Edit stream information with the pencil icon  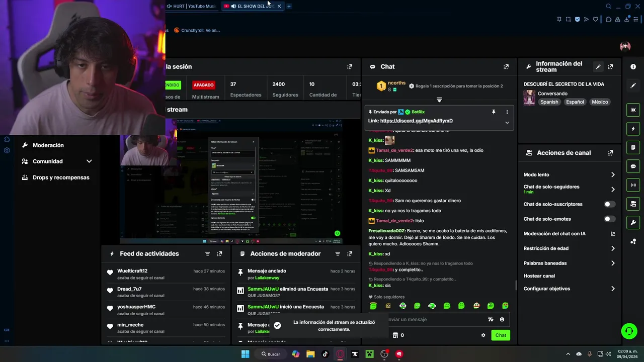(x=598, y=66)
